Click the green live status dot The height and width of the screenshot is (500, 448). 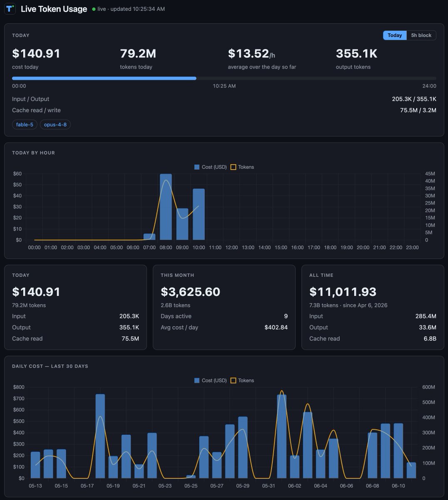click(94, 9)
